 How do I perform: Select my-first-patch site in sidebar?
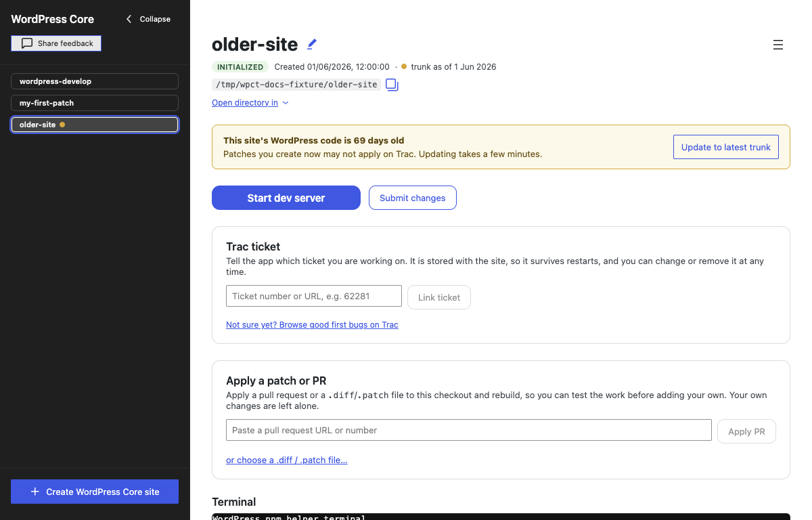click(95, 103)
